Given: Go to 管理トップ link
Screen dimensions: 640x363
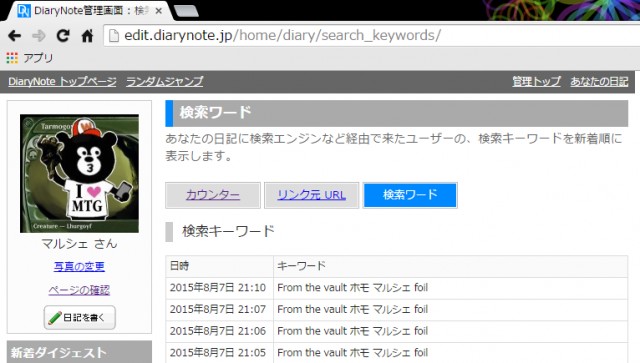Looking at the screenshot, I should (536, 82).
